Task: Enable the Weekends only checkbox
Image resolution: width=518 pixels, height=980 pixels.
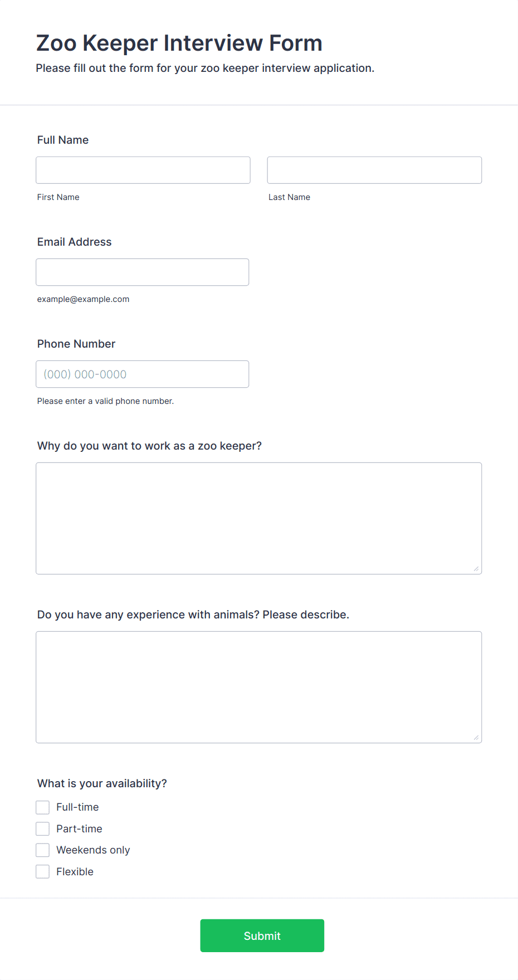Action: pos(43,850)
